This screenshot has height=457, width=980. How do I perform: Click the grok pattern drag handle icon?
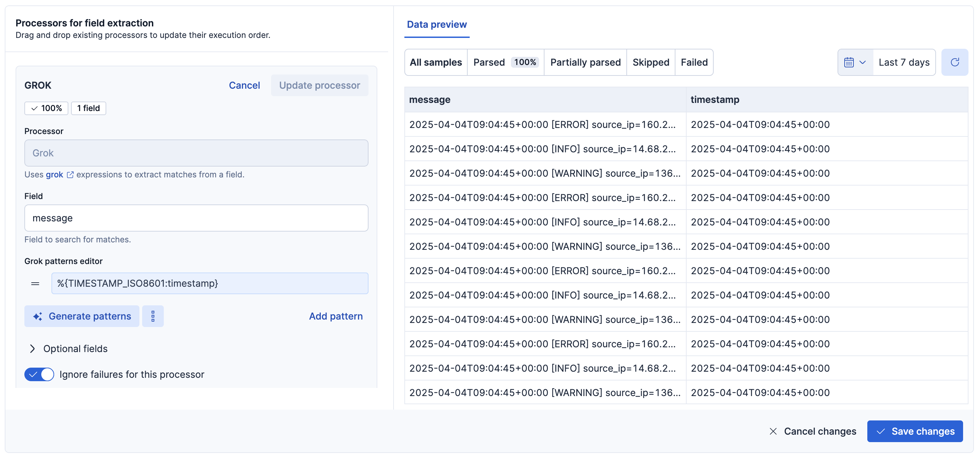[36, 283]
